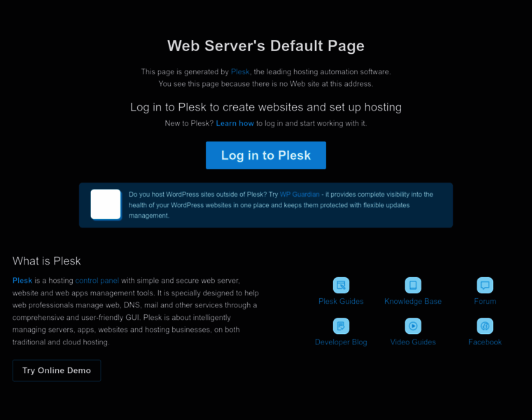532x420 pixels.
Task: Click the Plesk Guides text link
Action: 341,301
